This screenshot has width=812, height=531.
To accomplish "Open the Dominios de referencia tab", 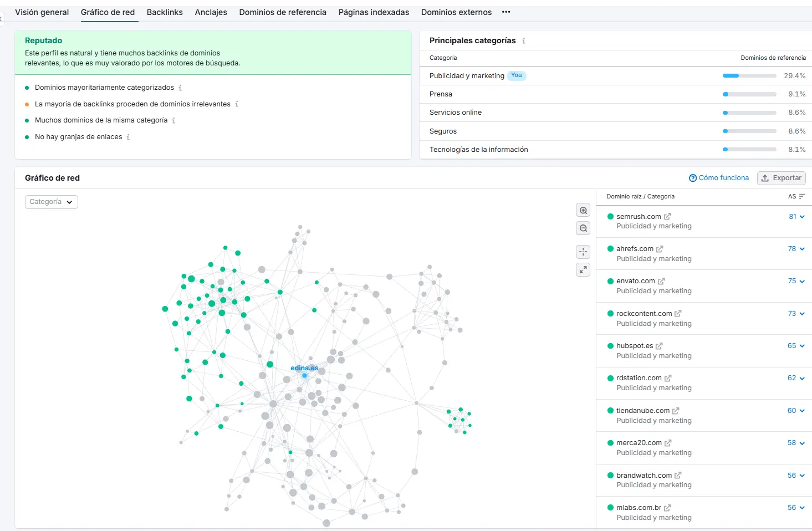I will pyautogui.click(x=283, y=12).
